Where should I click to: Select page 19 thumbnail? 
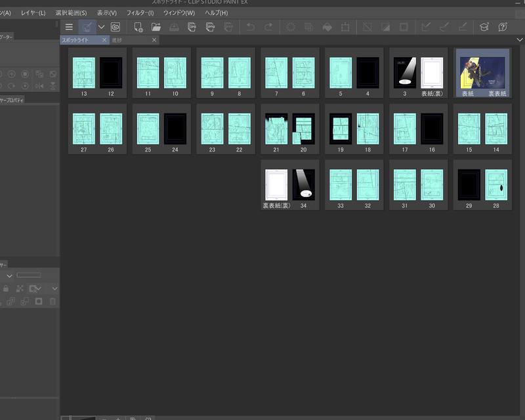pos(341,129)
